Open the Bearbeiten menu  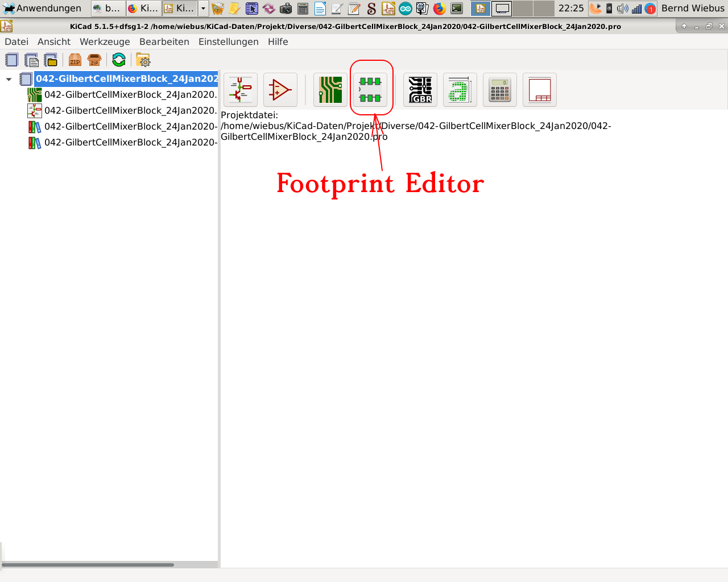pyautogui.click(x=164, y=41)
